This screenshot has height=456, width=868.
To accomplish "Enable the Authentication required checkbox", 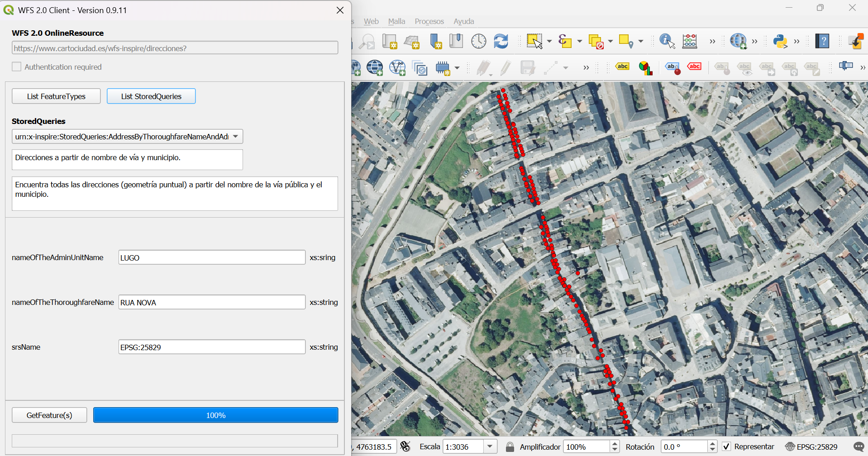I will (16, 66).
